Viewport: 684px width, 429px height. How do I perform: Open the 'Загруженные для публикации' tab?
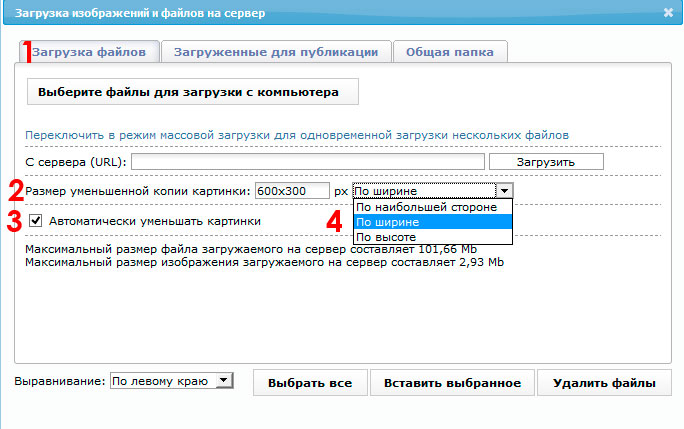point(275,51)
